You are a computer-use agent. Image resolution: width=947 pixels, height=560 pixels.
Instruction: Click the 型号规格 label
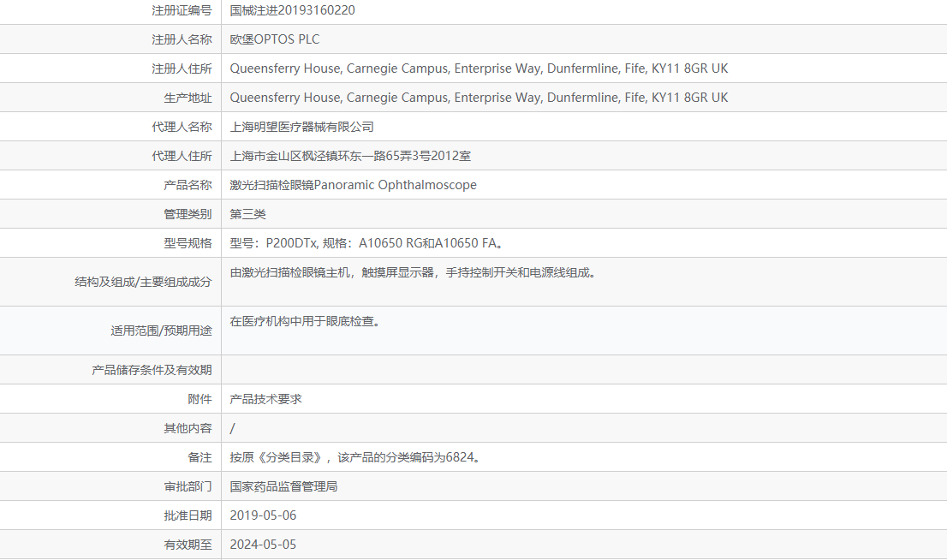coord(188,243)
